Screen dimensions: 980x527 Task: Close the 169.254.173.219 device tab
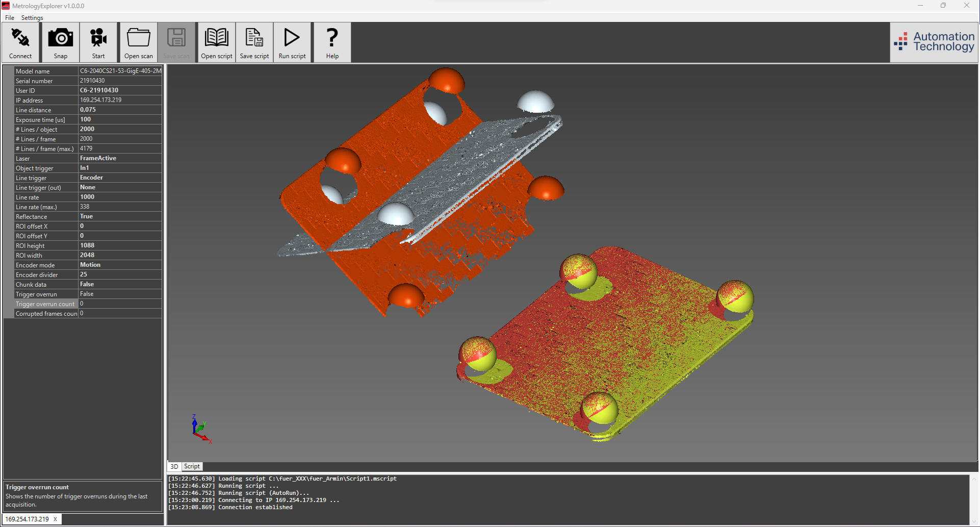tap(55, 519)
